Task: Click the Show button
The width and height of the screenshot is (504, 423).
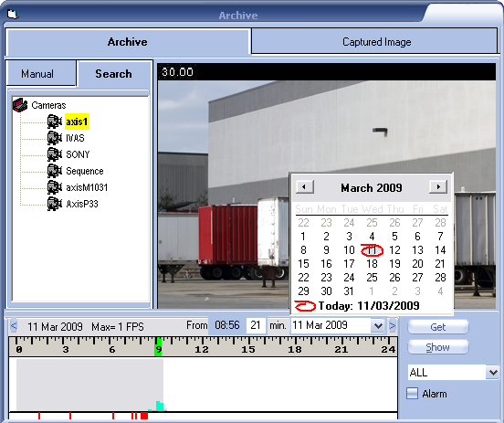Action: tap(438, 347)
